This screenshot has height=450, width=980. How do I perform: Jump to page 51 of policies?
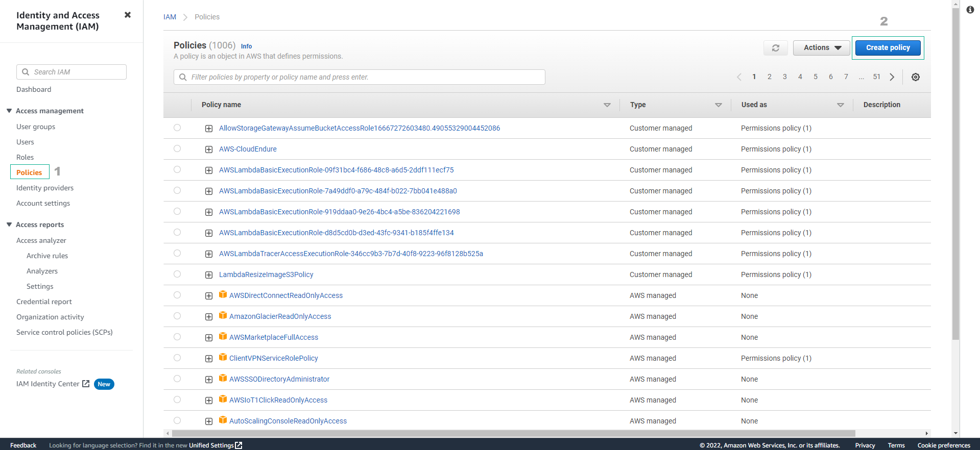click(x=877, y=77)
